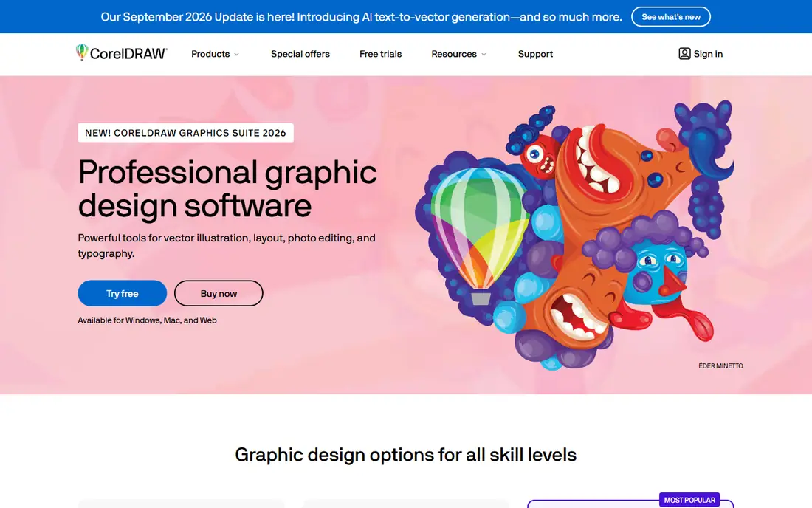Click the CorelDRAW balloon logo
This screenshot has height=508, width=812.
[x=82, y=52]
